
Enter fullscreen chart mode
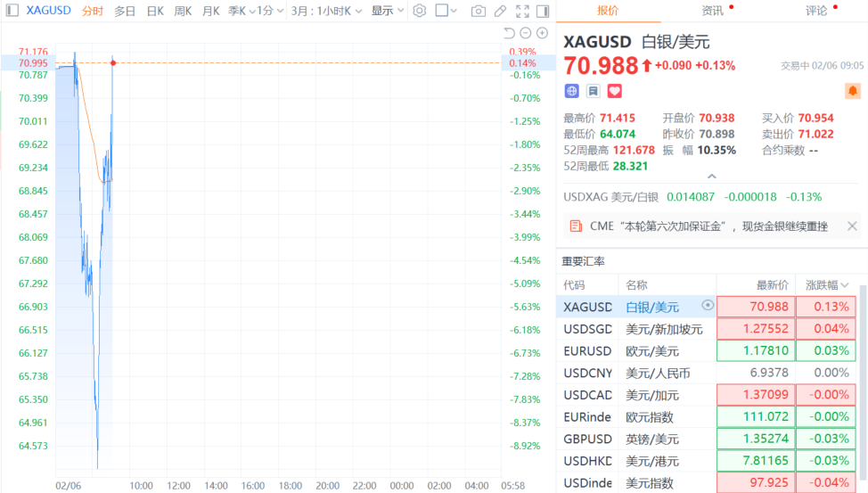pyautogui.click(x=522, y=11)
